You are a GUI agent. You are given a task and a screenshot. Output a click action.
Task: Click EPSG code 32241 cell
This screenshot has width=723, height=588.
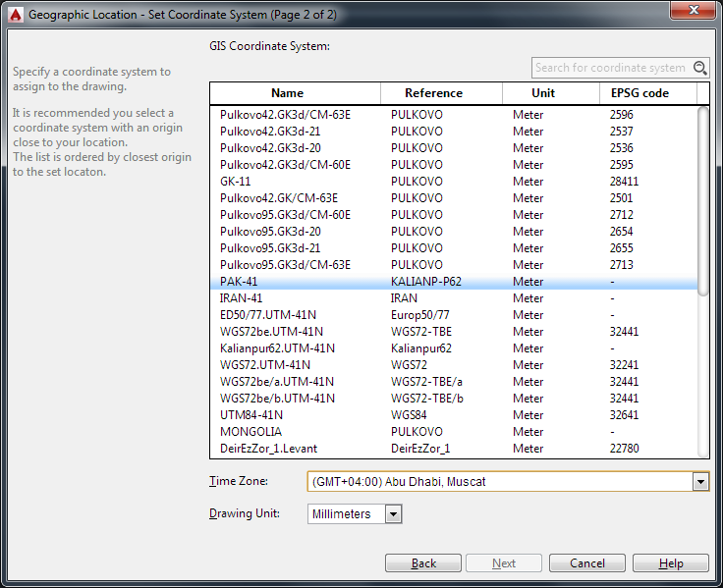pos(624,365)
